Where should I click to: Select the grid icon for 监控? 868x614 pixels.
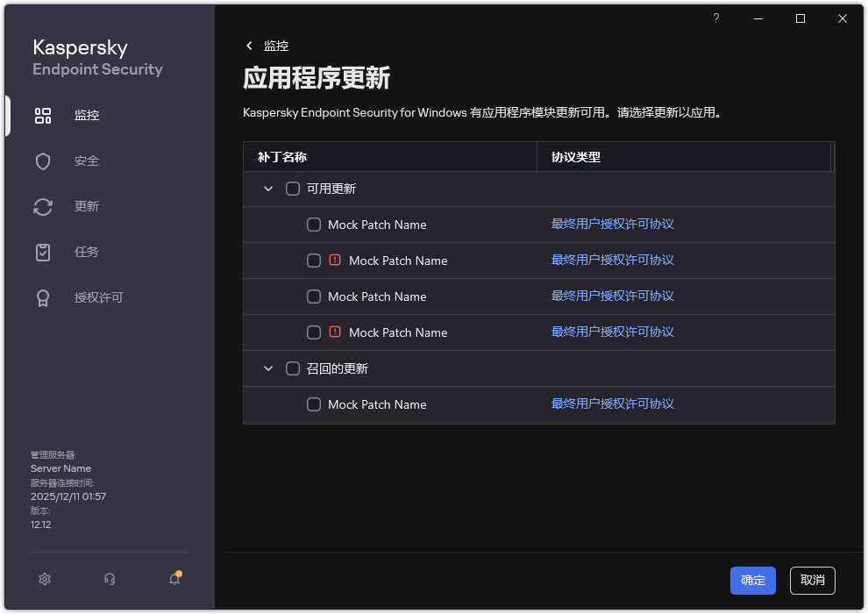pos(42,115)
